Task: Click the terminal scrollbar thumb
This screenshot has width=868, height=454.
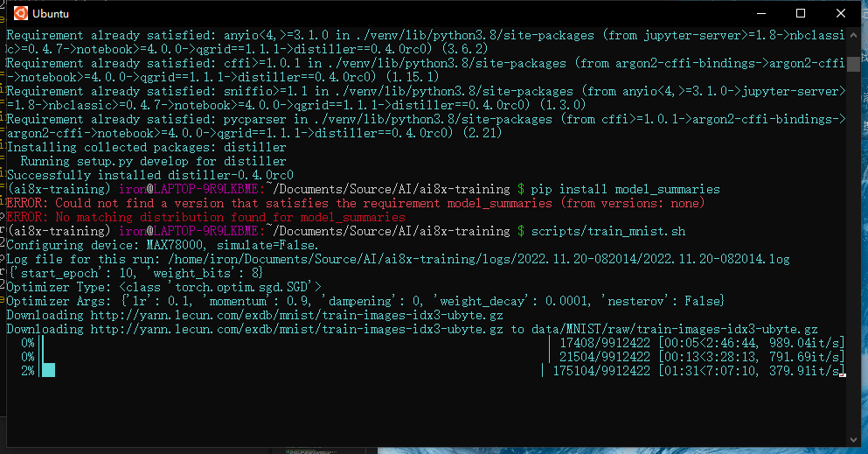Action: (853, 63)
